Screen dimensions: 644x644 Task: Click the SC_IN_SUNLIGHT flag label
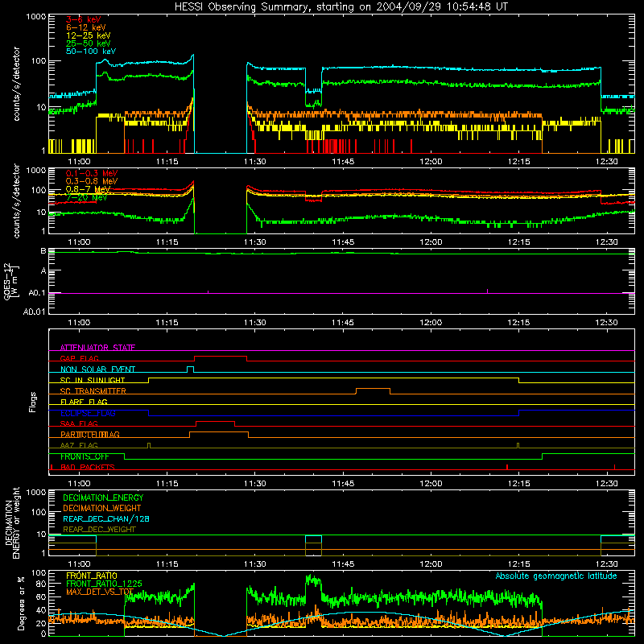93,380
